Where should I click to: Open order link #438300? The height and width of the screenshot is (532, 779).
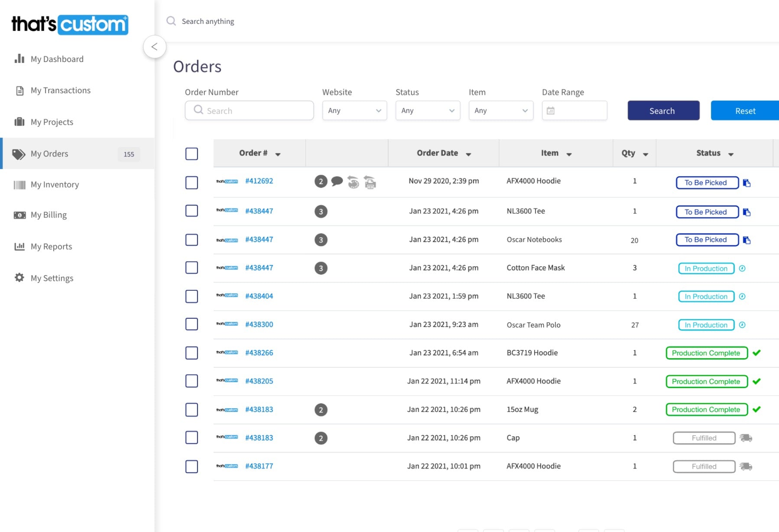tap(259, 324)
